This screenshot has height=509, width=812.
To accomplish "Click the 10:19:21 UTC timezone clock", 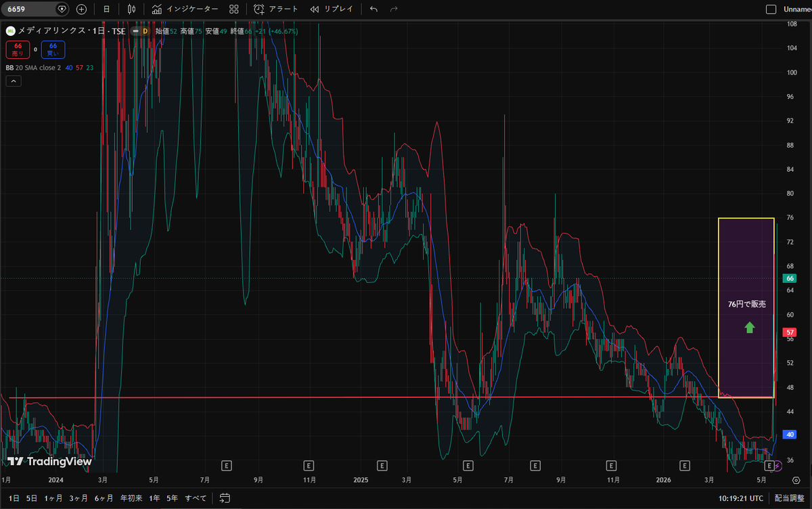I will [740, 498].
